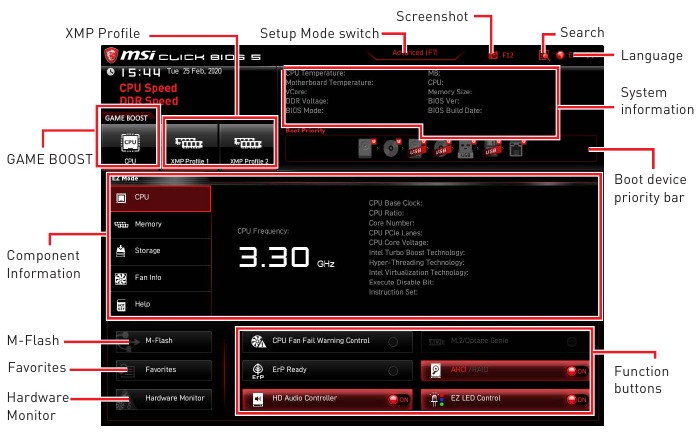Image resolution: width=698 pixels, height=432 pixels.
Task: Click the Core Number: line
Action: (391, 223)
